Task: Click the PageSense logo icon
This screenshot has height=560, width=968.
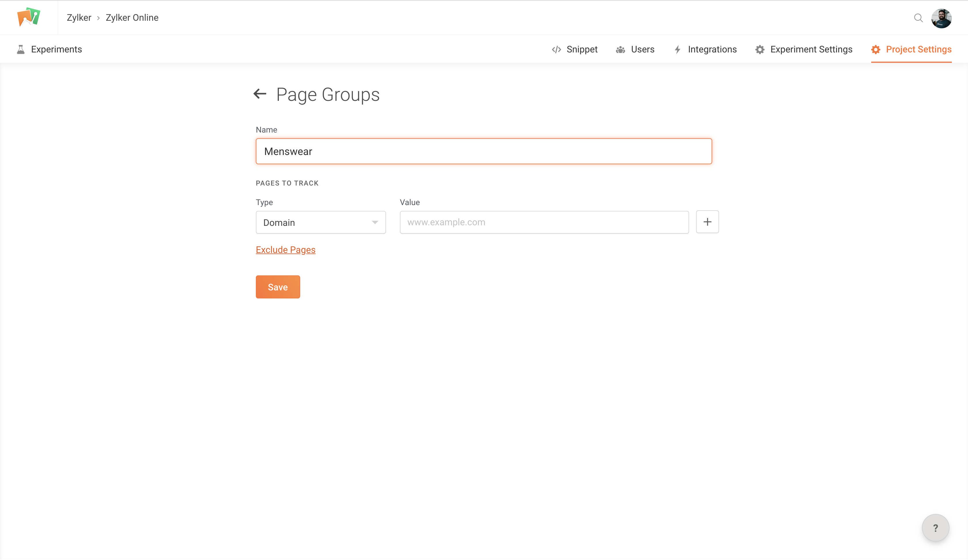Action: [x=29, y=17]
